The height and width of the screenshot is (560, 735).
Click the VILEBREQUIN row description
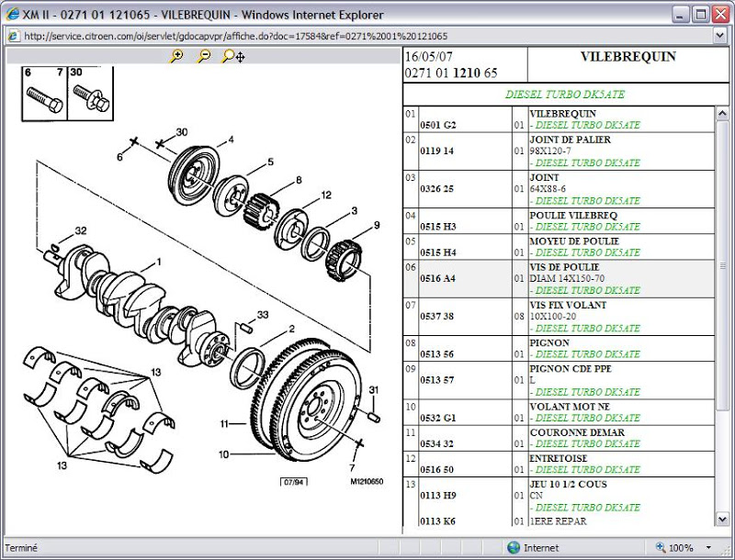562,114
